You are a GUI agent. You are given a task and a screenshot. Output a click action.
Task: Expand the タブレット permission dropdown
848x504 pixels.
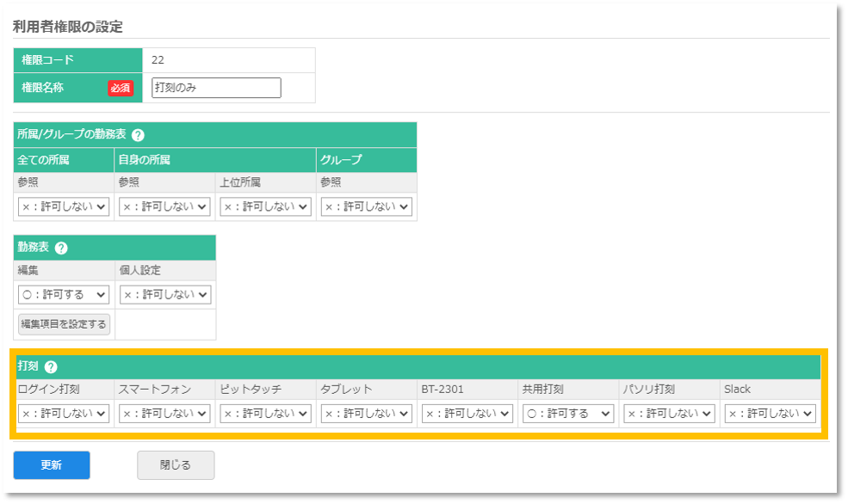(366, 414)
